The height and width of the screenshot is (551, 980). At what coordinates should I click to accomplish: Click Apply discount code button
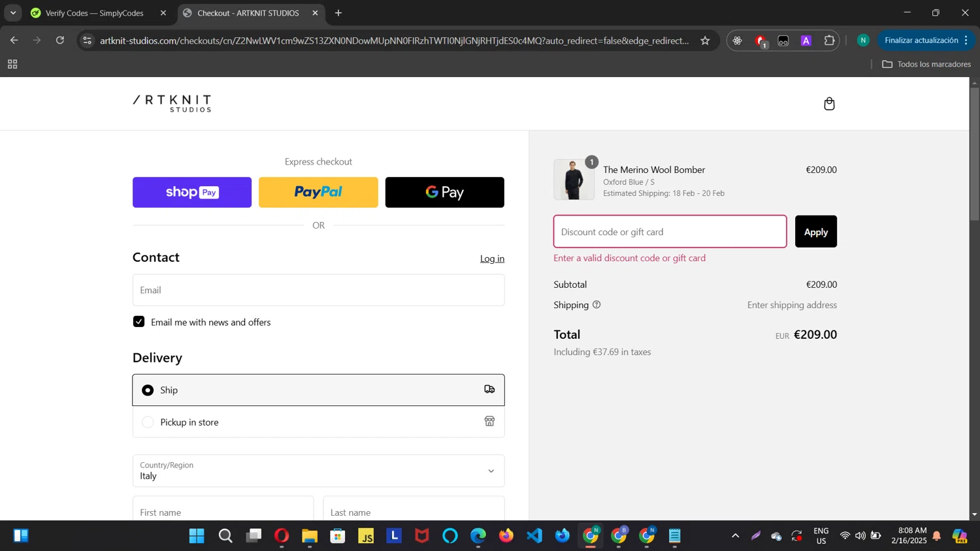[x=816, y=232]
